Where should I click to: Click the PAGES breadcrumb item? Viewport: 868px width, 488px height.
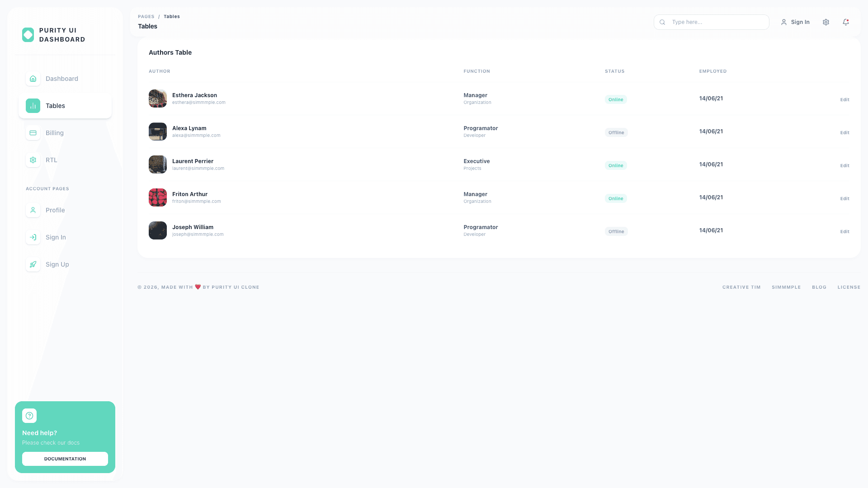[x=146, y=16]
